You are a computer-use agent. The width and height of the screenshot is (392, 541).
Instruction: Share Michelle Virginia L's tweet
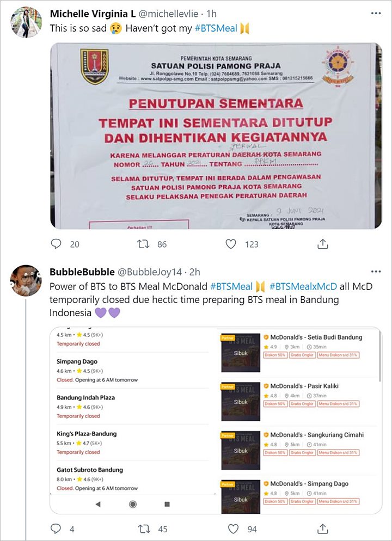[x=322, y=244]
